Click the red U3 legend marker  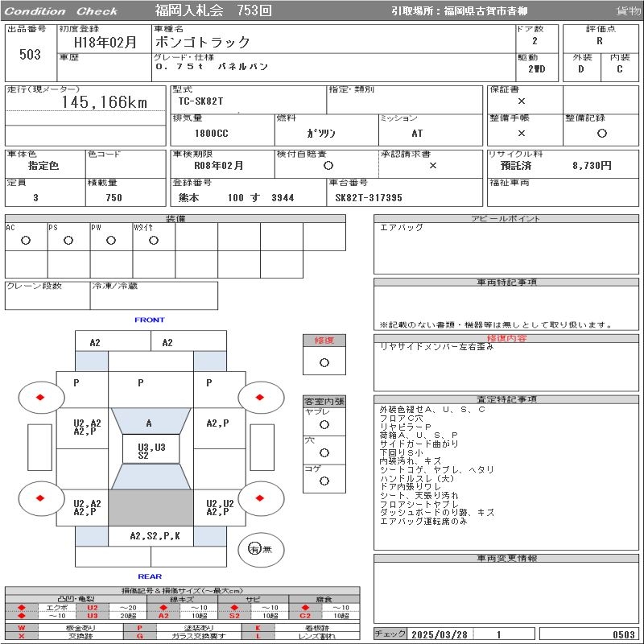[x=93, y=616]
